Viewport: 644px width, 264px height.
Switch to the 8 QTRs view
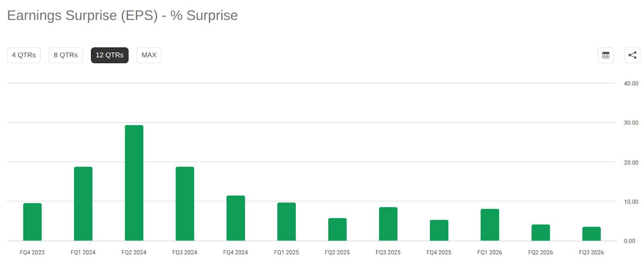click(x=66, y=55)
